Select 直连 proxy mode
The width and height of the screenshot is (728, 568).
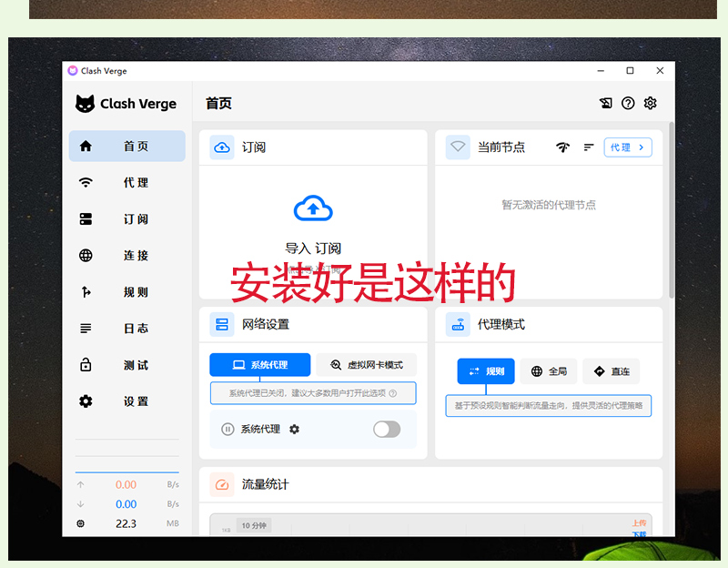click(612, 371)
